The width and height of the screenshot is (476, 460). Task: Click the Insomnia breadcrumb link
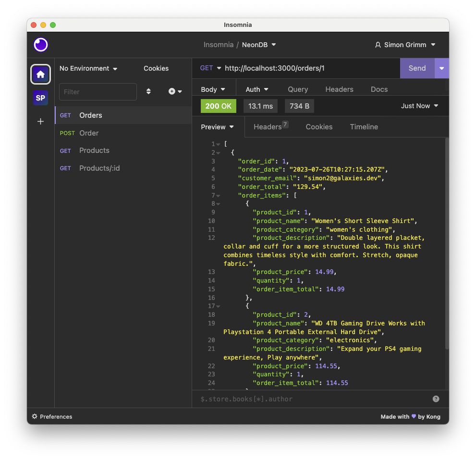click(x=218, y=45)
